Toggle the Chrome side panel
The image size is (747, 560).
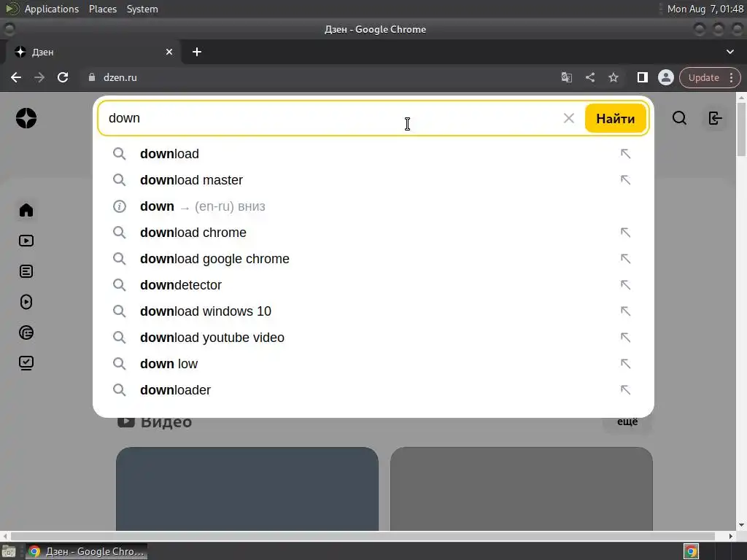pos(642,77)
